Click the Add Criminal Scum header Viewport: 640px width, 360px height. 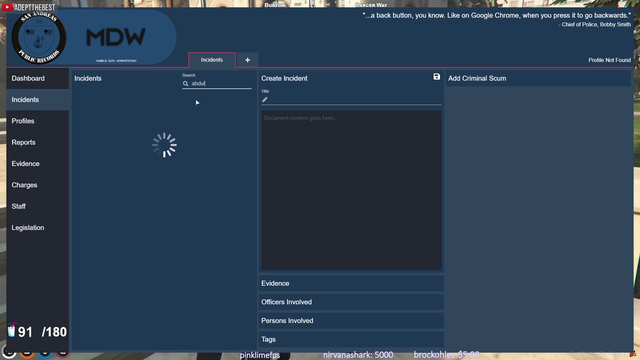tap(538, 78)
